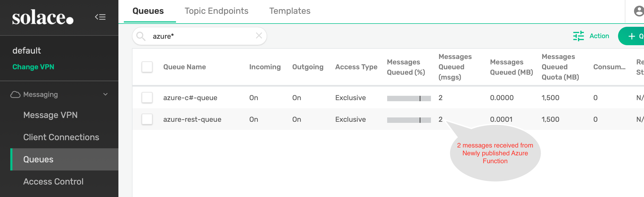Image resolution: width=644 pixels, height=197 pixels.
Task: Check the azure-c#-queue row checkbox
Action: pyautogui.click(x=147, y=98)
